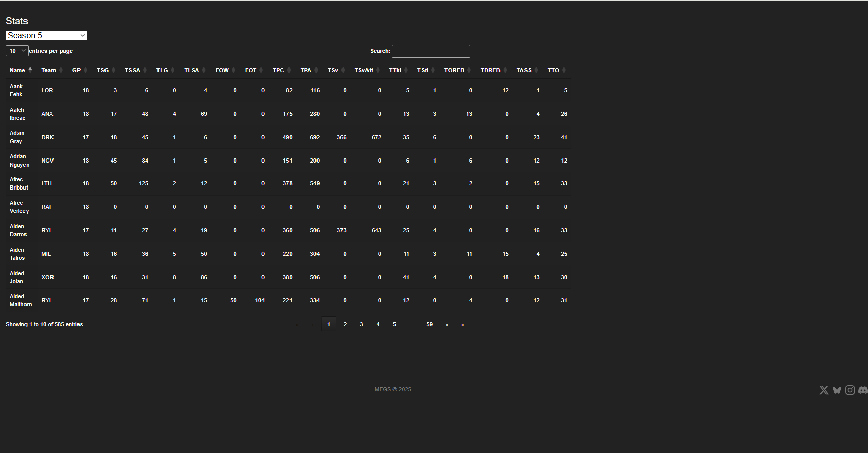Open the Instagram icon in footer
The height and width of the screenshot is (453, 868).
850,390
